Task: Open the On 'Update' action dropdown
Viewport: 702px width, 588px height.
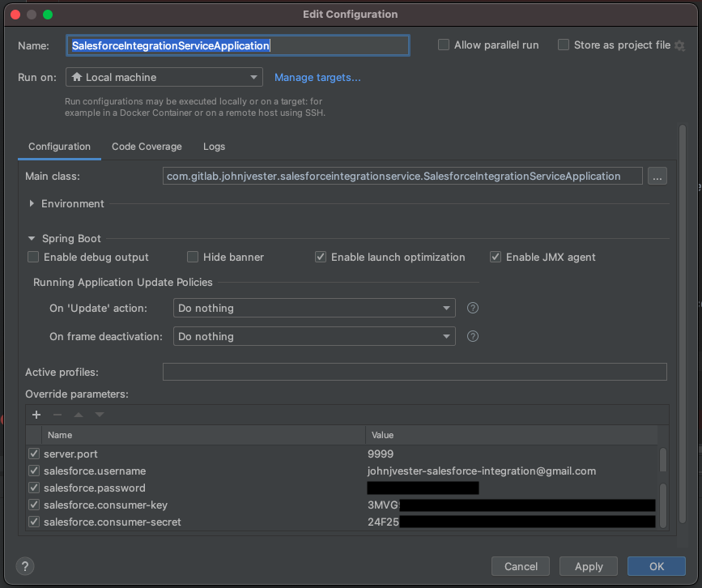Action: [x=314, y=309]
